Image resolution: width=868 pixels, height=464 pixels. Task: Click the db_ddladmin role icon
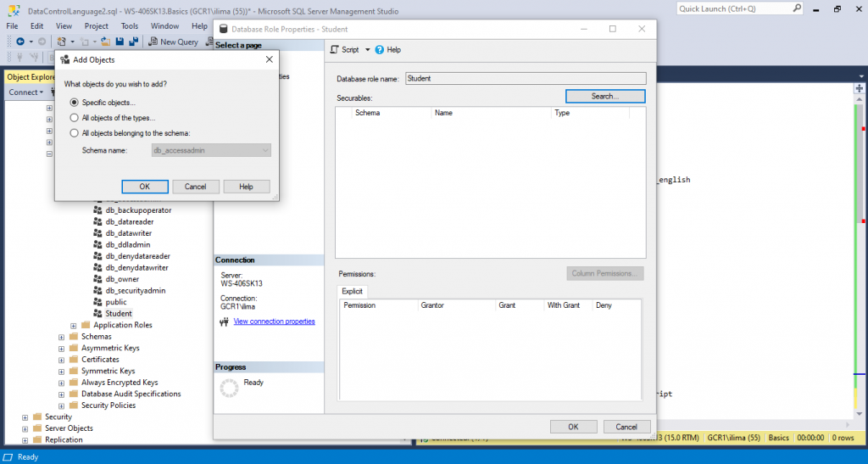pos(97,245)
